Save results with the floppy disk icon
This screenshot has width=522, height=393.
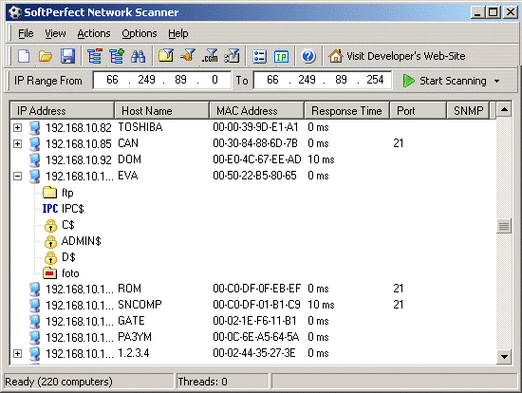pyautogui.click(x=68, y=56)
